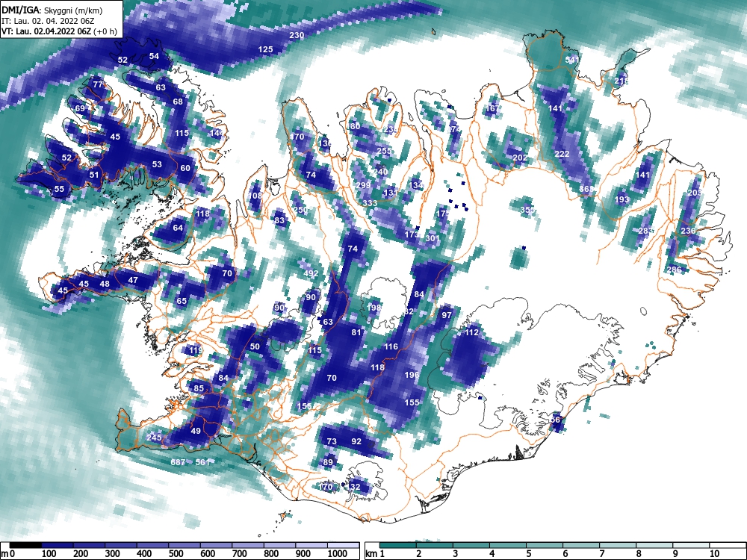
Task: Select the map value 255
Action: coord(384,151)
